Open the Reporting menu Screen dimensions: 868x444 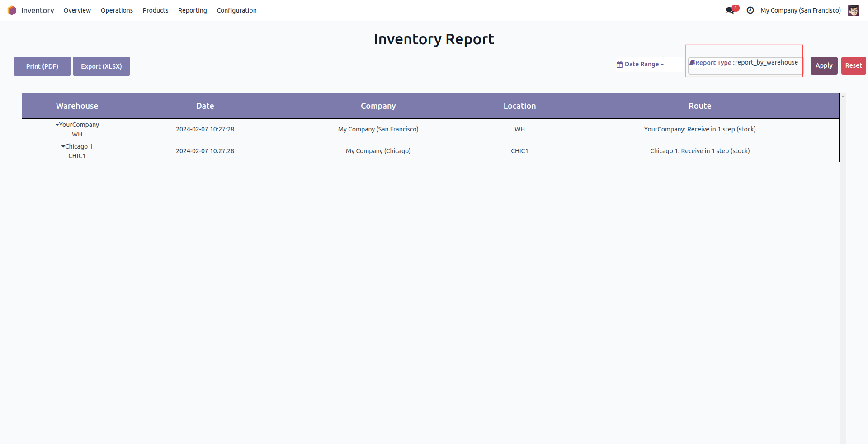[192, 10]
